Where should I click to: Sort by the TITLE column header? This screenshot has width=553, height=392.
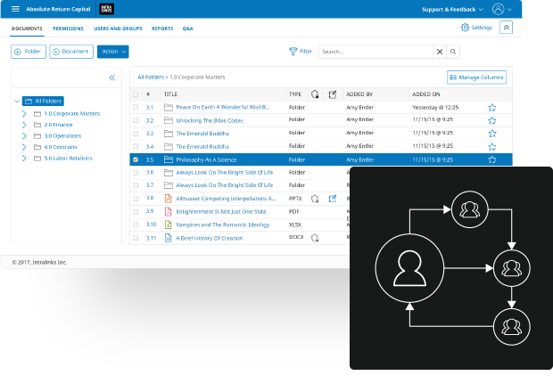[x=170, y=94]
